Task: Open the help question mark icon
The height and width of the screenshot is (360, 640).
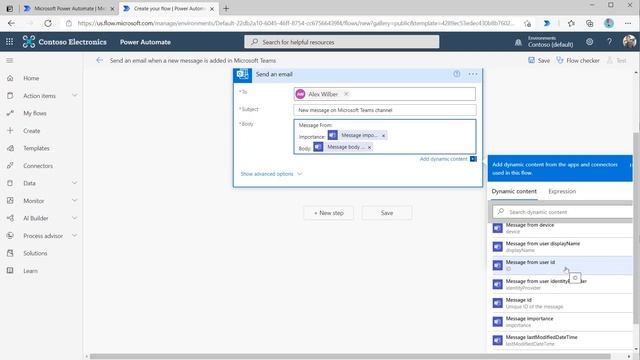Action: [x=609, y=42]
